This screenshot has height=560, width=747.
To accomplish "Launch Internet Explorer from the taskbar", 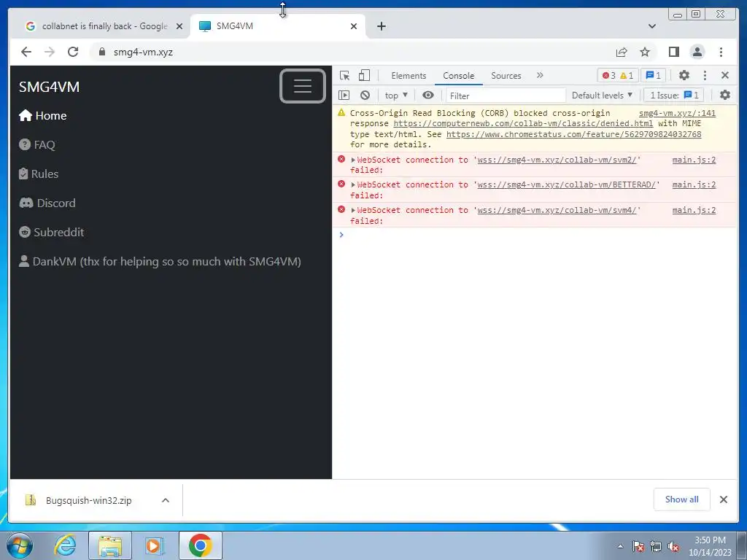I will (x=65, y=545).
